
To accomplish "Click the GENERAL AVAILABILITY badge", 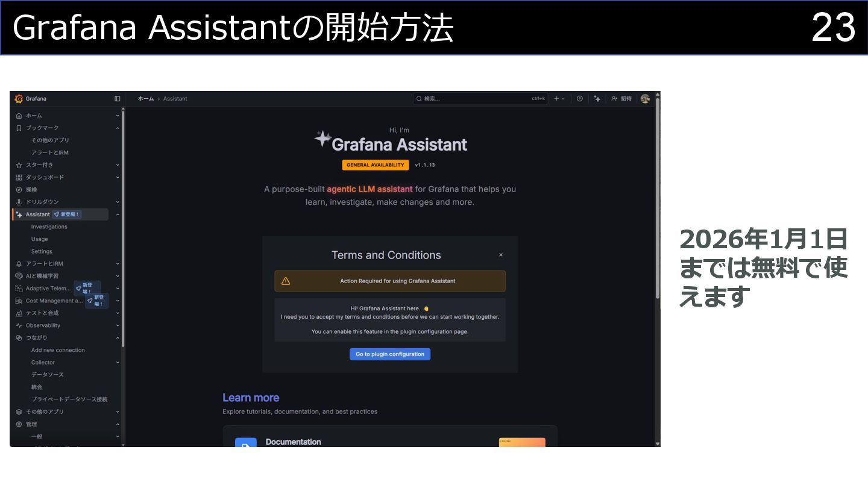I will [376, 165].
